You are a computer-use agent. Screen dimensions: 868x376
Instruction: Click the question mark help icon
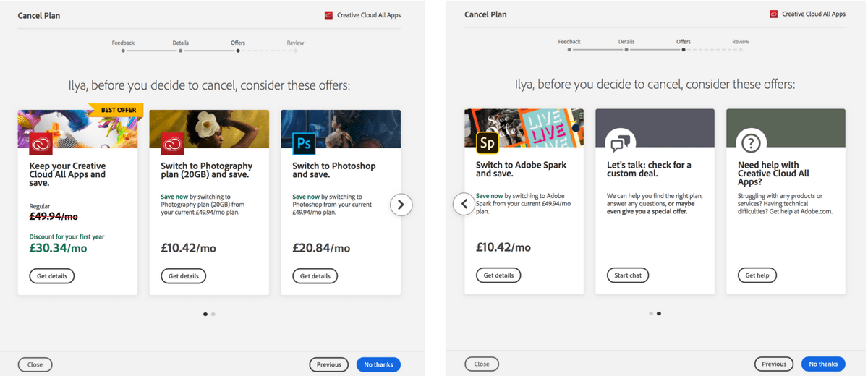point(752,142)
